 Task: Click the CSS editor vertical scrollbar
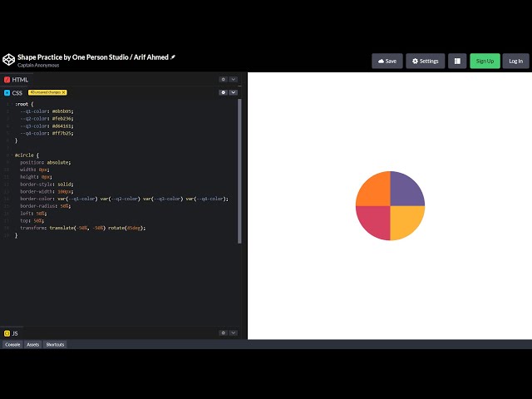pos(239,171)
